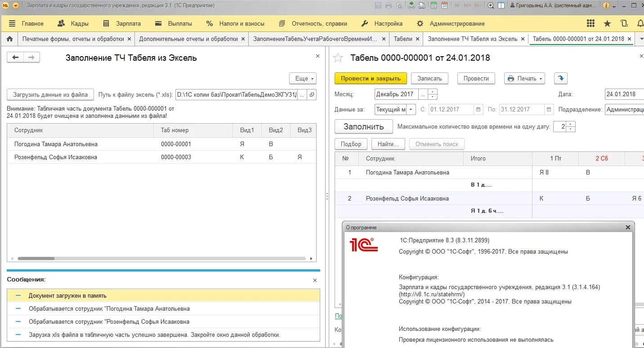Open Налоги и взносы section
Viewport: 644px width, 348px height.
235,23
